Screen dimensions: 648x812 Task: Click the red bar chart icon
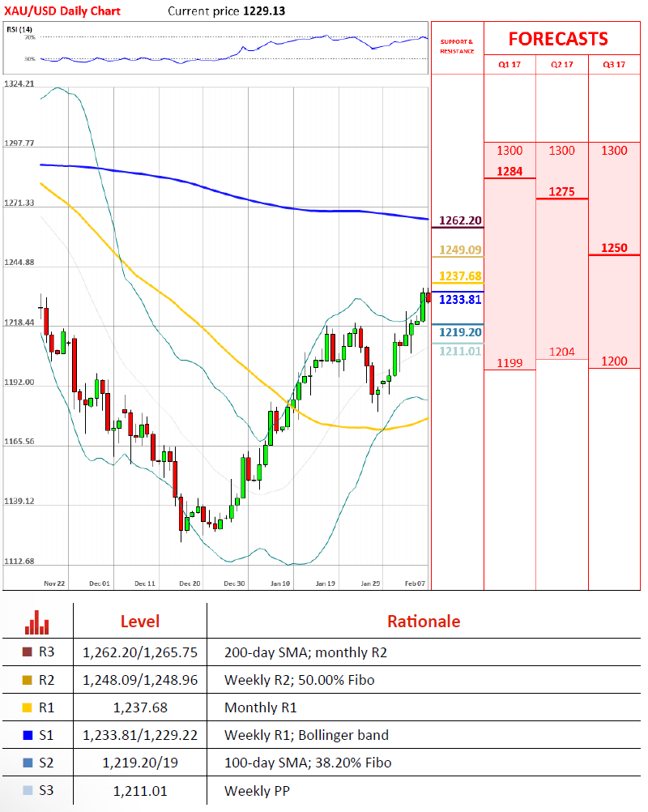[x=36, y=622]
